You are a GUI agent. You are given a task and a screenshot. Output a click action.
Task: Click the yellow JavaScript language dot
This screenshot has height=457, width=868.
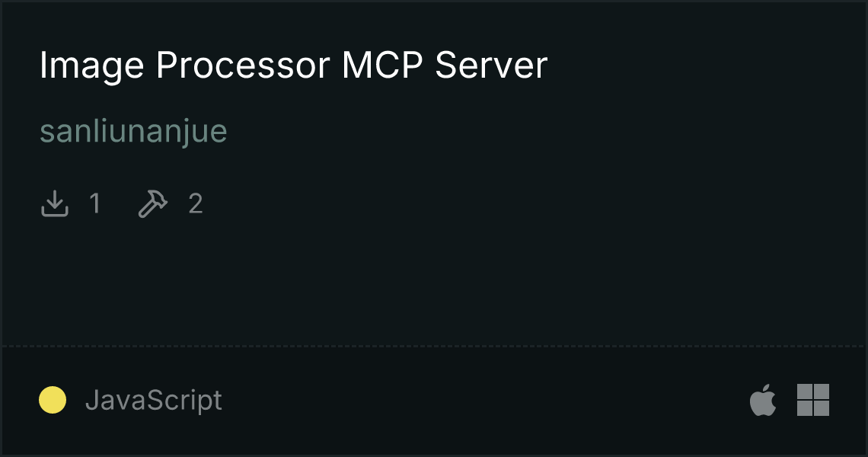tap(53, 400)
